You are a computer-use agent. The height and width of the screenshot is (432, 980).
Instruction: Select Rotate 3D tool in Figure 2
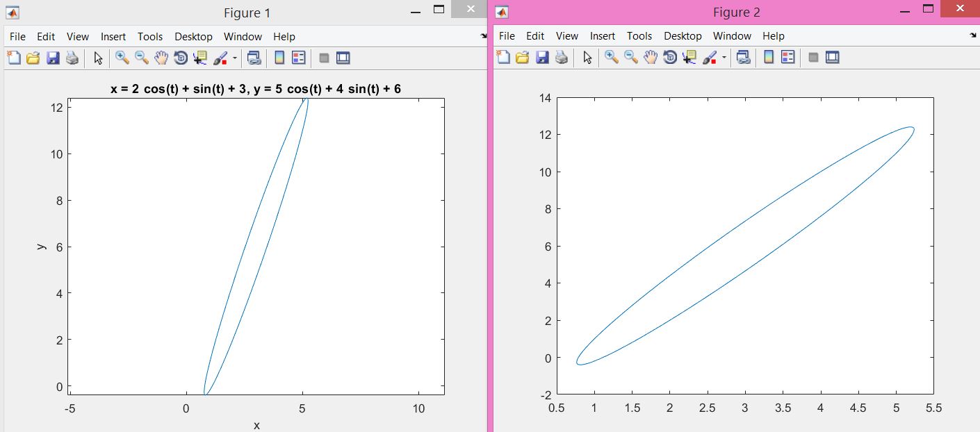click(x=670, y=58)
